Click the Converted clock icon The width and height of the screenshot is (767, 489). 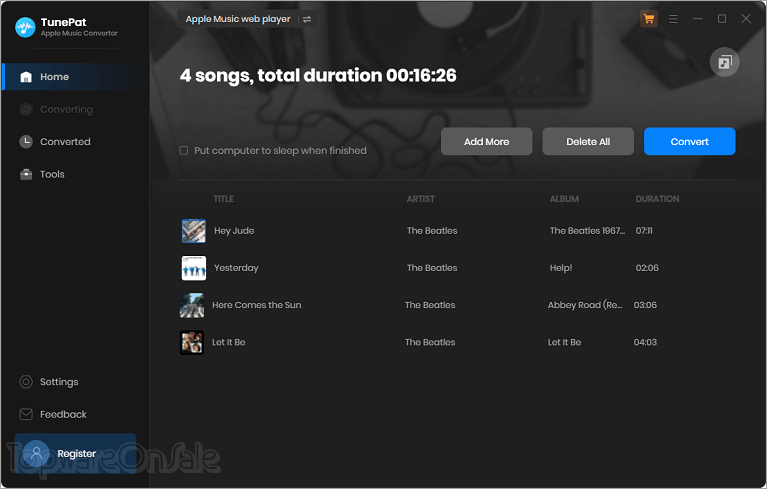[x=26, y=142]
